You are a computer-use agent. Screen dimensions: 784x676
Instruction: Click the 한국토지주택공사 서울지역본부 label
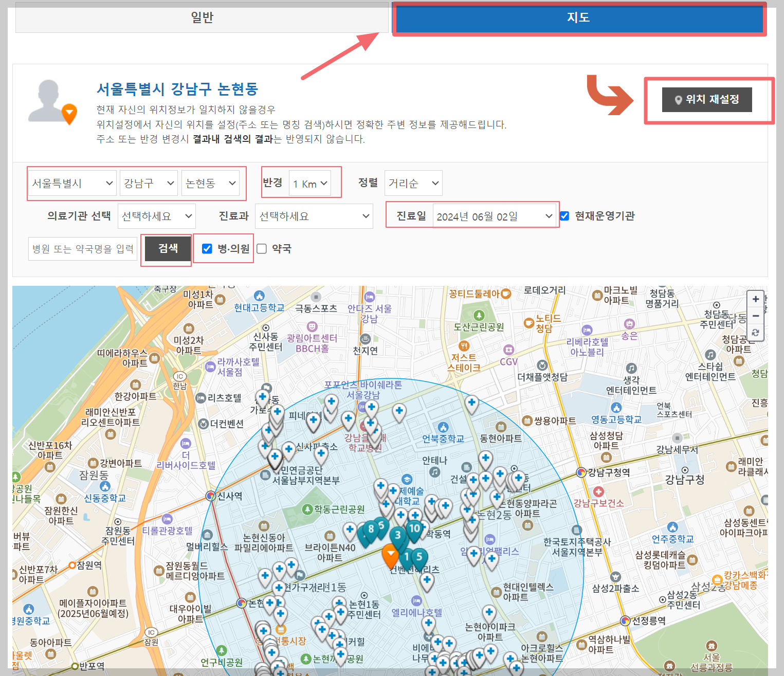(x=577, y=547)
